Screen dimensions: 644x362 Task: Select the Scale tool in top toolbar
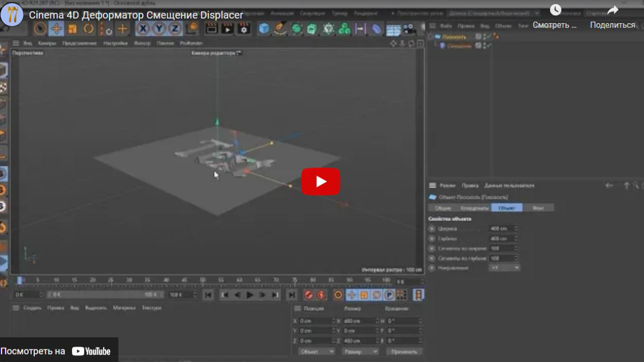72,29
